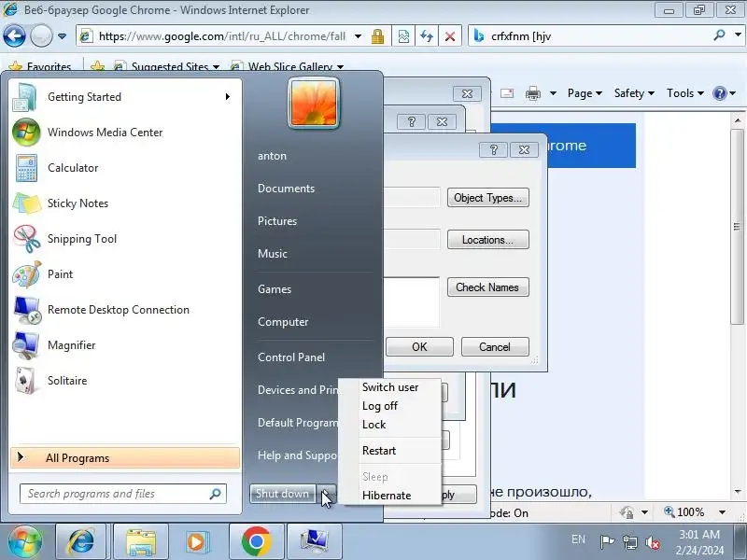Open the computer-monitor icon on the taskbar
This screenshot has height=560, width=747.
tap(315, 542)
